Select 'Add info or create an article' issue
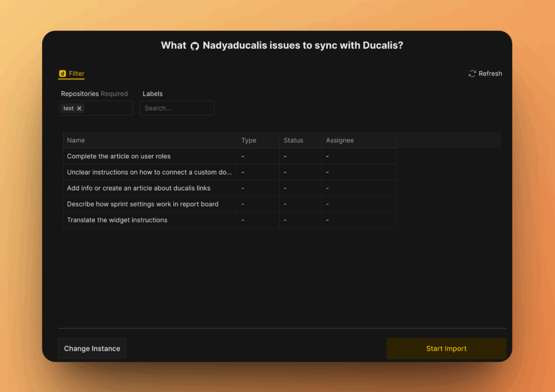555x392 pixels. 138,188
